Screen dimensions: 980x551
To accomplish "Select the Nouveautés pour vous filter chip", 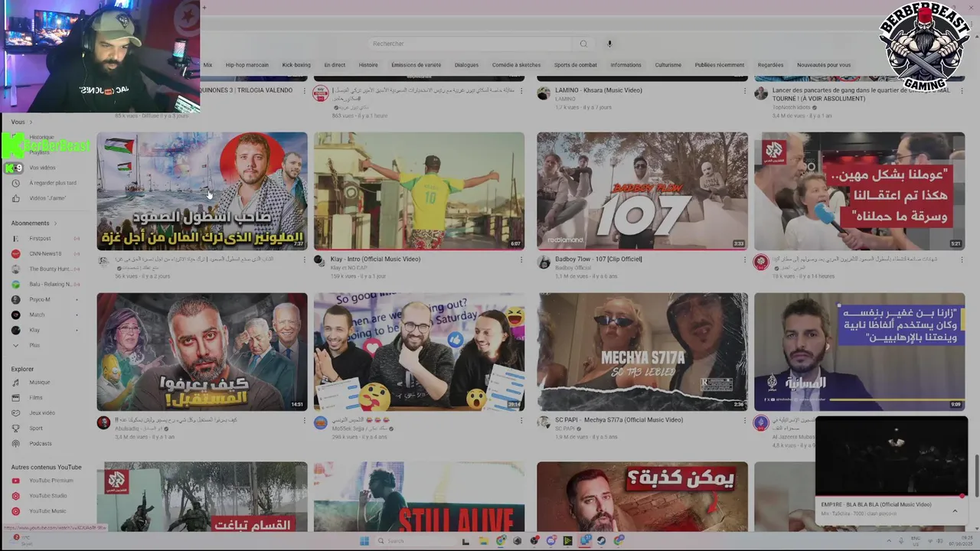I will coord(823,65).
